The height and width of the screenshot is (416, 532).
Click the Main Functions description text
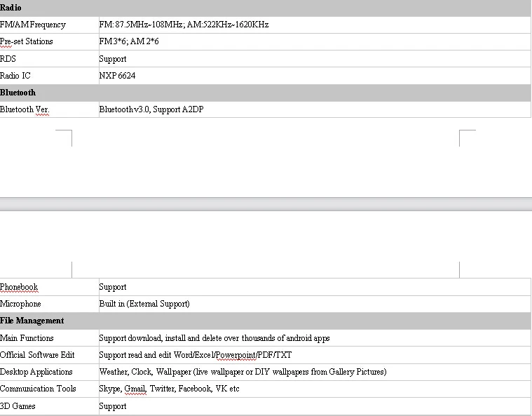(214, 338)
